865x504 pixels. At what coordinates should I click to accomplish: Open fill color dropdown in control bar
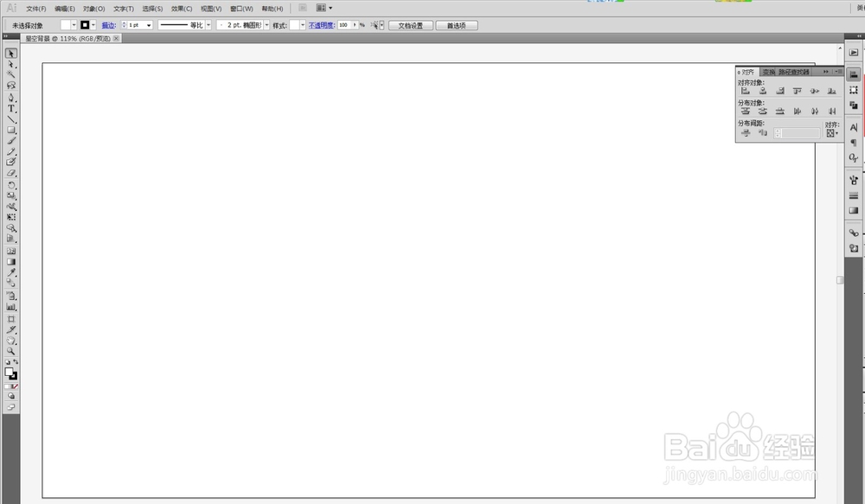click(x=74, y=25)
